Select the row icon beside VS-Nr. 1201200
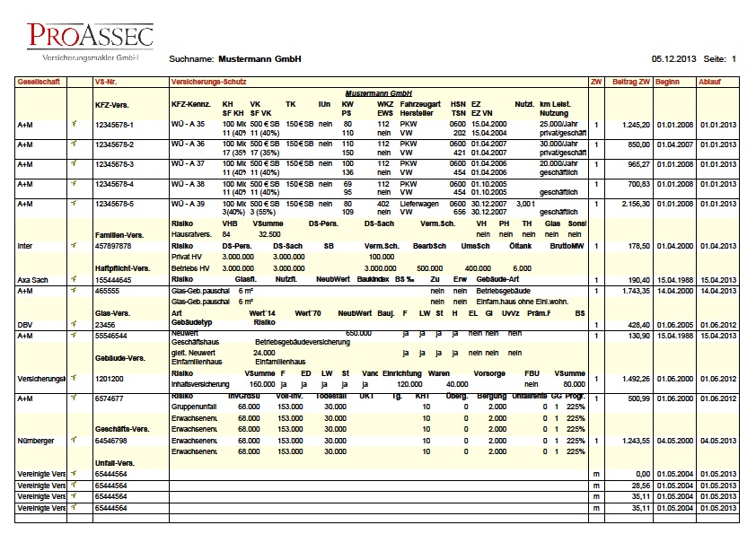756x534 pixels. (74, 378)
